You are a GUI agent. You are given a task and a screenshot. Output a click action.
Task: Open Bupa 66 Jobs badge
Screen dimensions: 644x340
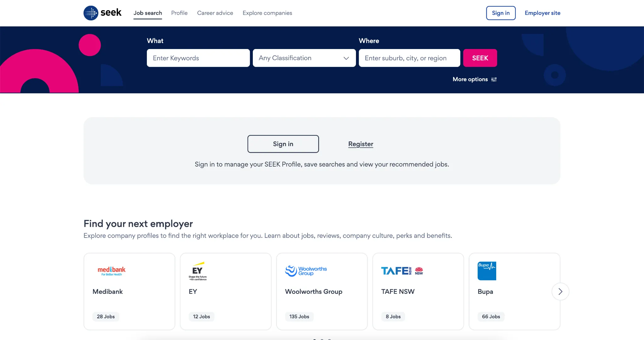[491, 316]
